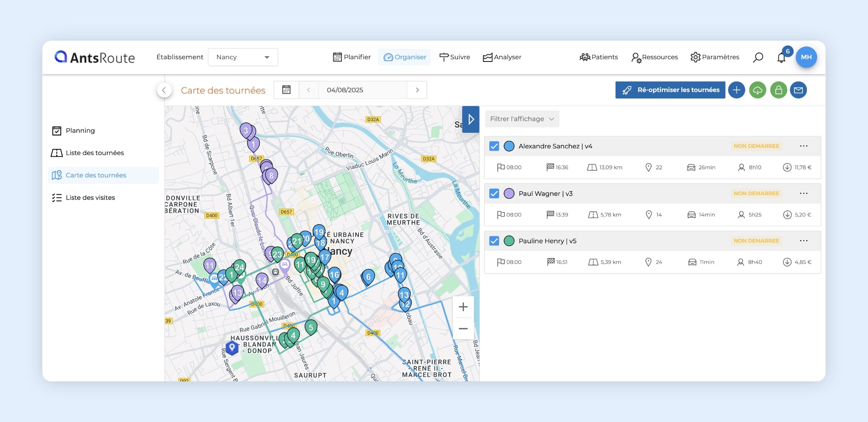Click the map zoom in control

(x=463, y=307)
